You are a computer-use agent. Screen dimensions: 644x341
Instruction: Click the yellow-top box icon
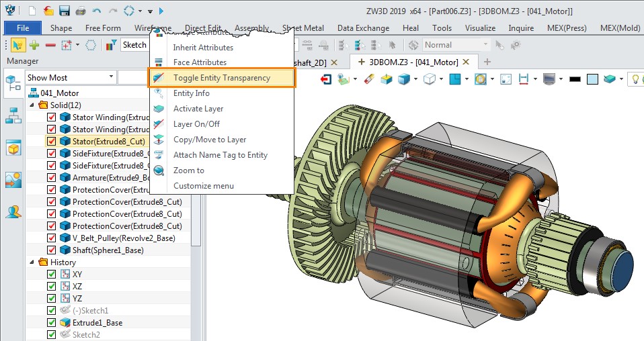386,79
